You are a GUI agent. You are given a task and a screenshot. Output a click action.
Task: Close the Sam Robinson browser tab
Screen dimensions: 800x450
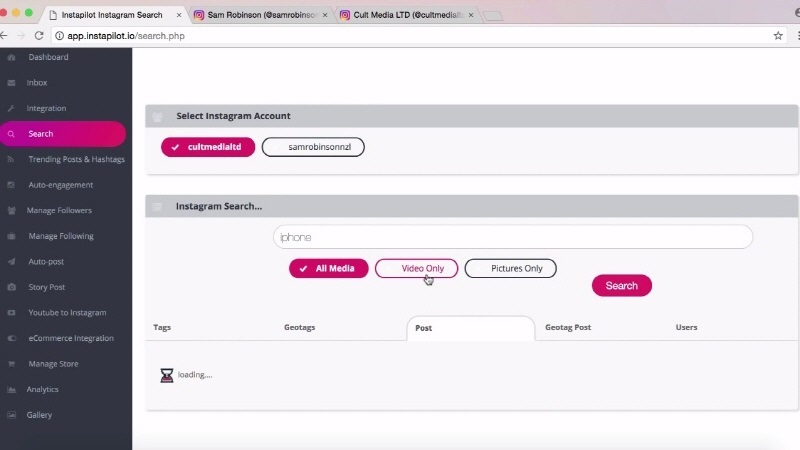pos(325,15)
